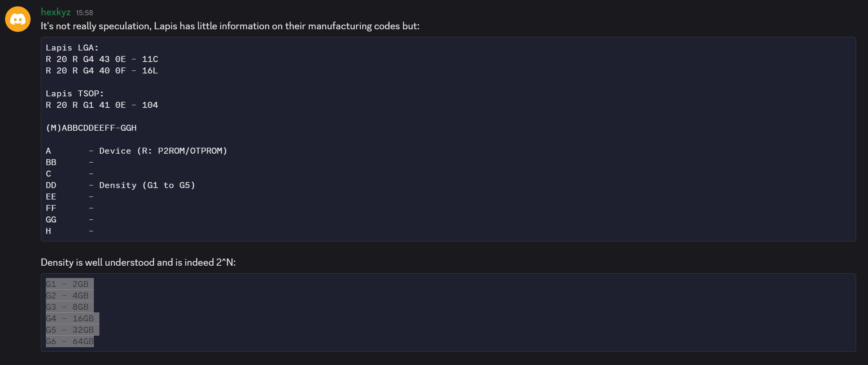The image size is (868, 365).
Task: Click the "It's not really speculation" message text
Action: pyautogui.click(x=230, y=26)
